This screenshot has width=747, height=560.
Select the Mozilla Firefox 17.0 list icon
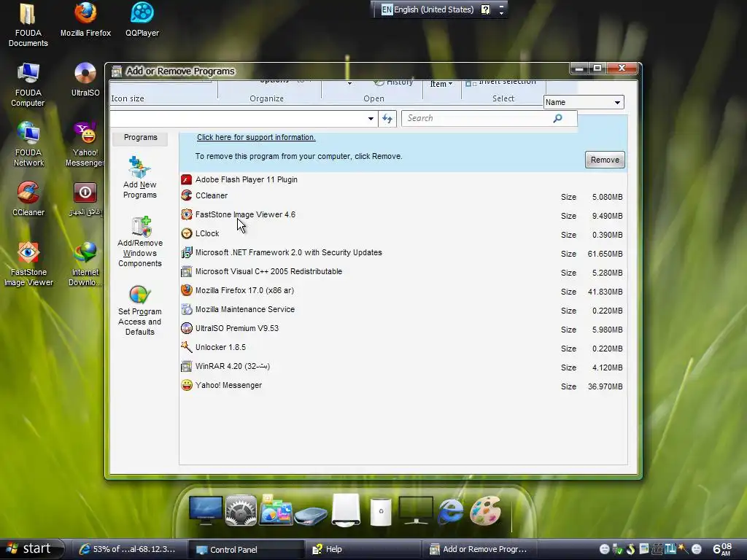pyautogui.click(x=186, y=290)
